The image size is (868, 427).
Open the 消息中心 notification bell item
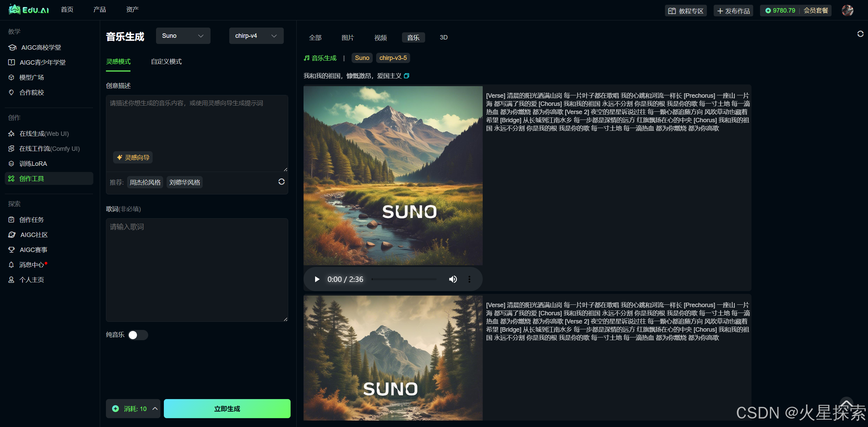[32, 265]
